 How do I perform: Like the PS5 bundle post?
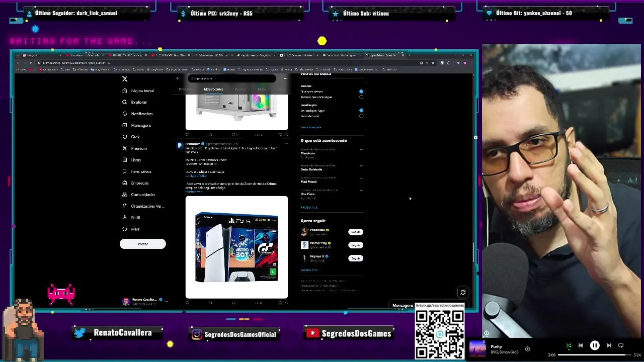[233, 303]
